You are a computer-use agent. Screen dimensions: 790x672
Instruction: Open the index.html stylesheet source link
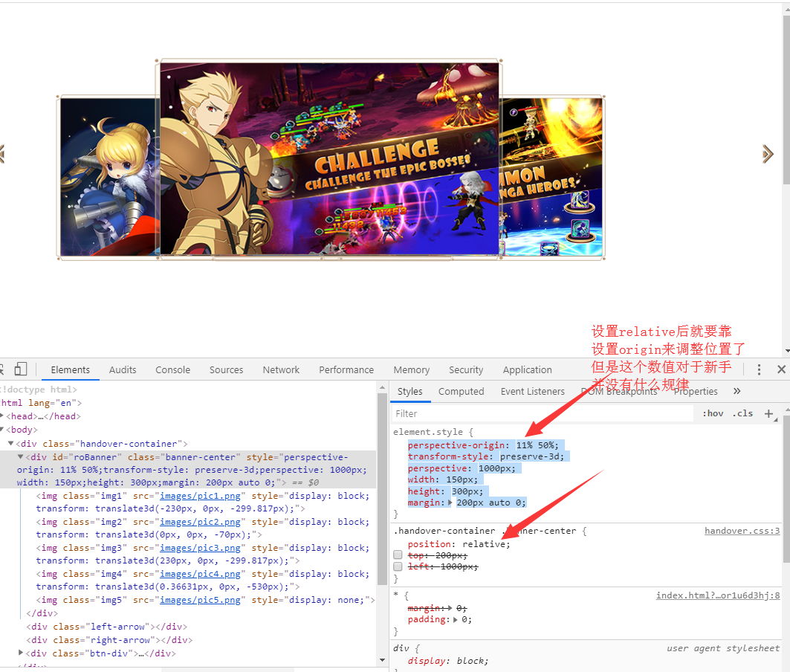(718, 595)
